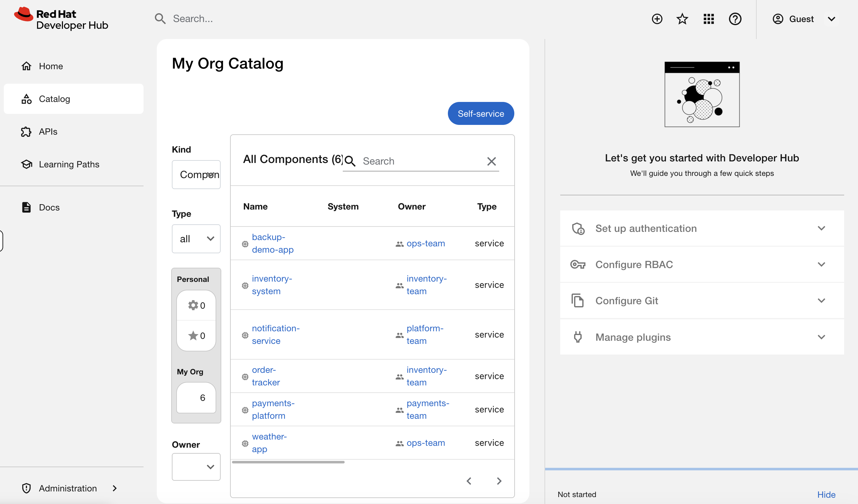The width and height of the screenshot is (858, 504).
Task: Hide the quick start panel
Action: pyautogui.click(x=826, y=495)
